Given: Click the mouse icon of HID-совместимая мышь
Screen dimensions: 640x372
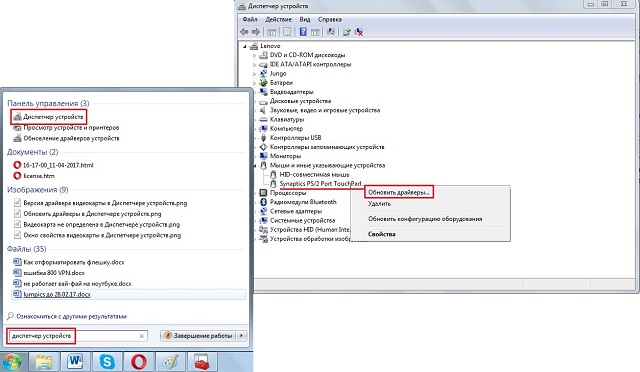Looking at the screenshot, I should 273,174.
